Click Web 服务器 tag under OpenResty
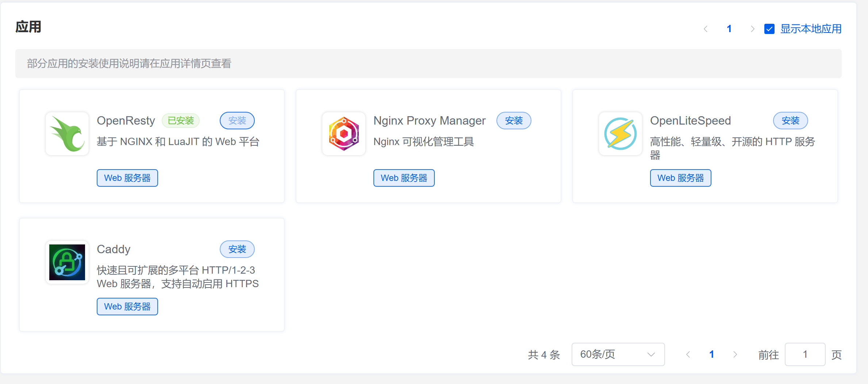The image size is (868, 384). [127, 178]
